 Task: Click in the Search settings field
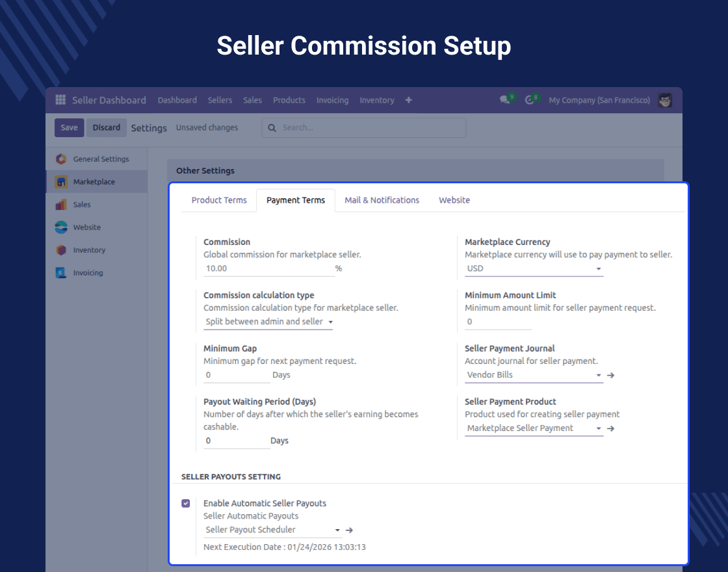pyautogui.click(x=364, y=127)
